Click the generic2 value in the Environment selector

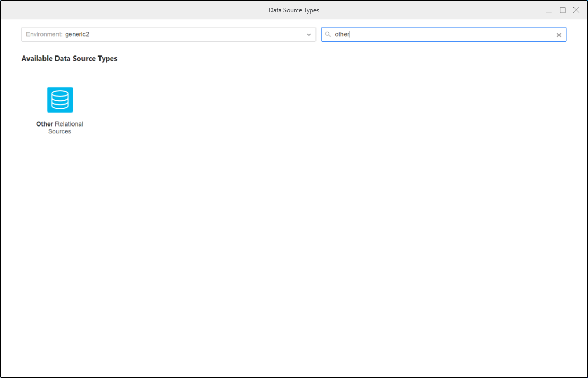(x=77, y=35)
